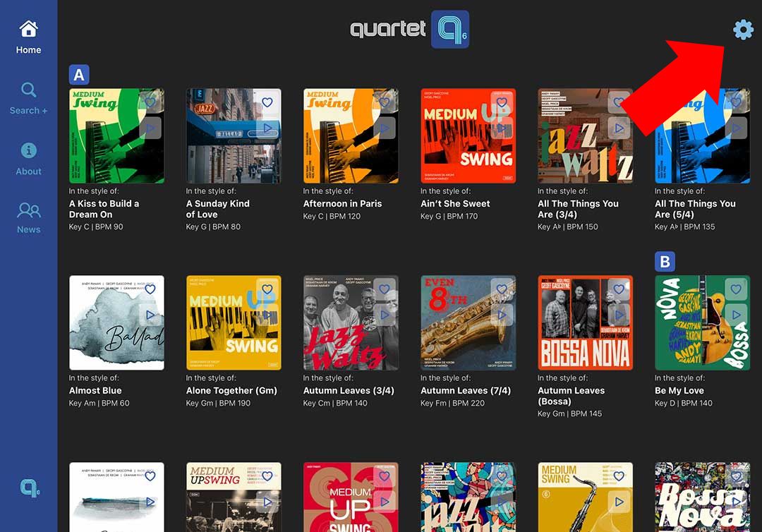Select Be My Love Bossa Nova cover
The width and height of the screenshot is (762, 532).
click(702, 322)
